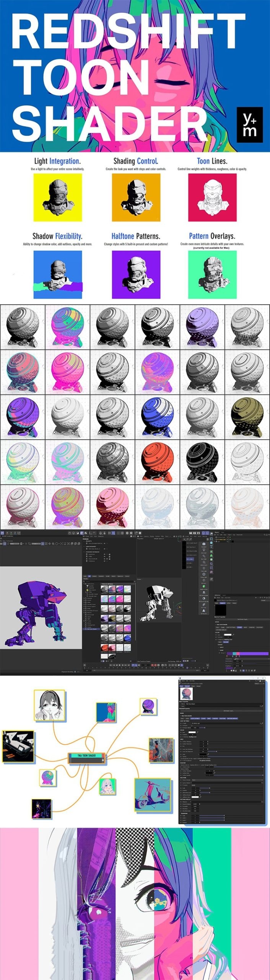Click the Toon Lines red preview image
270x980 pixels.
click(x=212, y=198)
